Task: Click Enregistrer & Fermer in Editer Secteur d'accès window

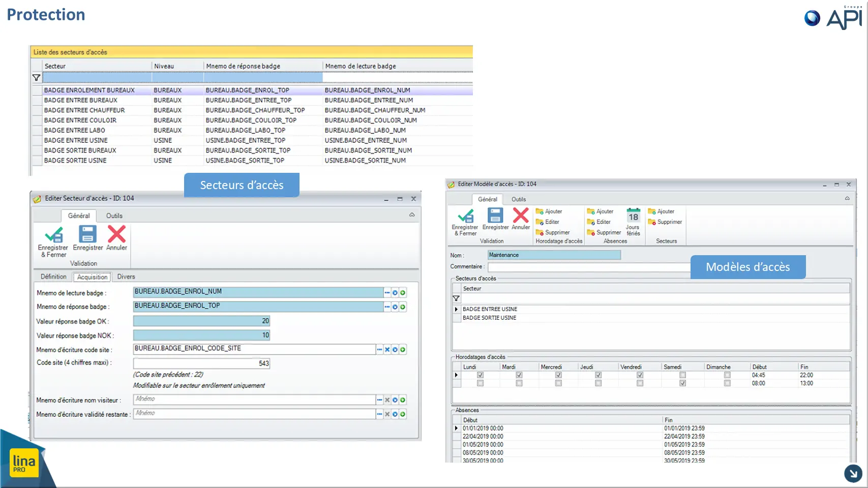Action: (x=53, y=241)
